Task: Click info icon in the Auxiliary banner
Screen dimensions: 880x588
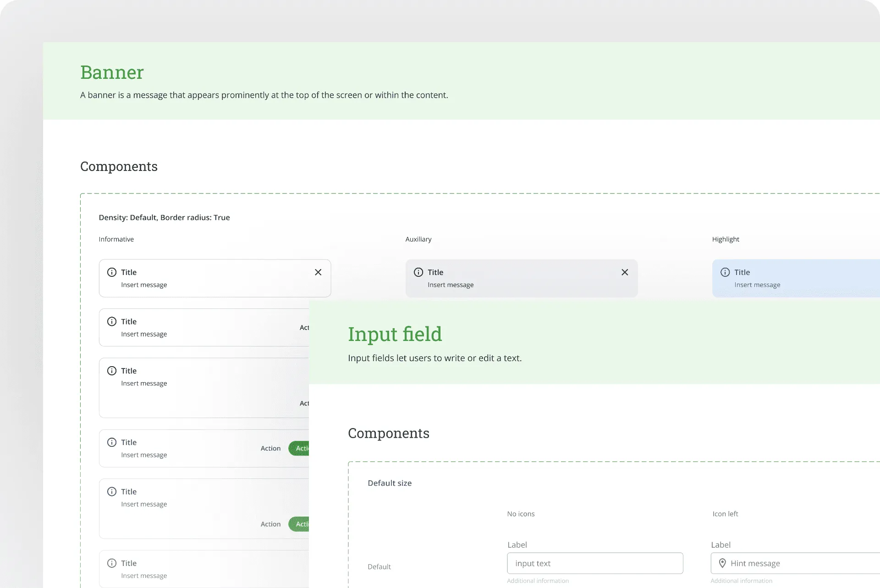Action: click(418, 272)
